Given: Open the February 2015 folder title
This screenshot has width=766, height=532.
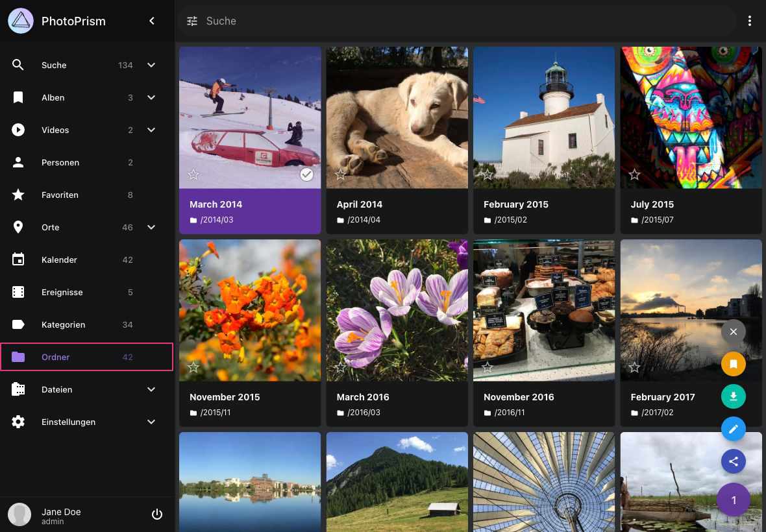Looking at the screenshot, I should pos(516,204).
